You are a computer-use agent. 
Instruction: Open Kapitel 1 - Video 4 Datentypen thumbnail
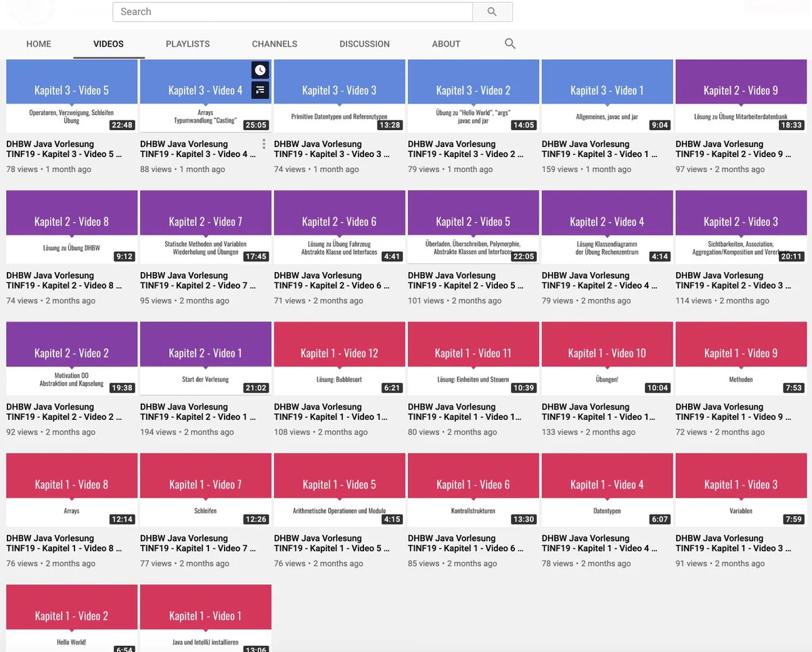608,490
